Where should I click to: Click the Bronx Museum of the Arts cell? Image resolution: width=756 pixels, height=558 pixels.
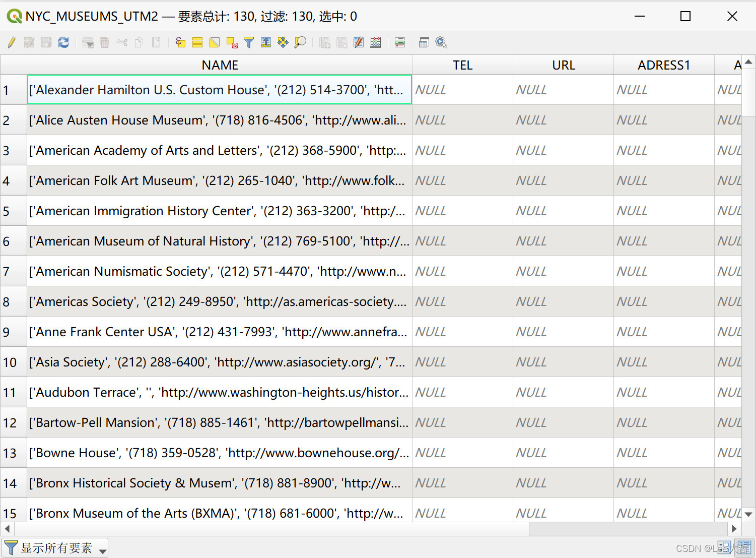click(x=220, y=510)
